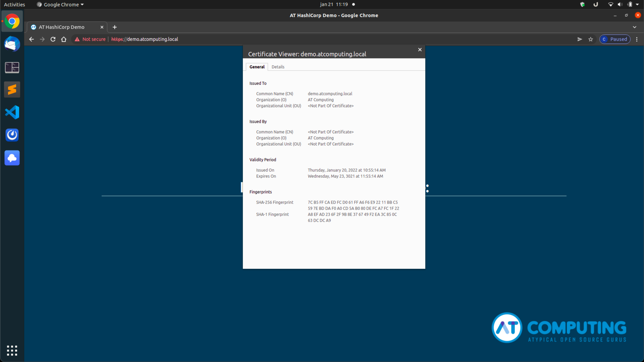Viewport: 644px width, 362px height.
Task: Click the browser back arrow
Action: pyautogui.click(x=32, y=39)
